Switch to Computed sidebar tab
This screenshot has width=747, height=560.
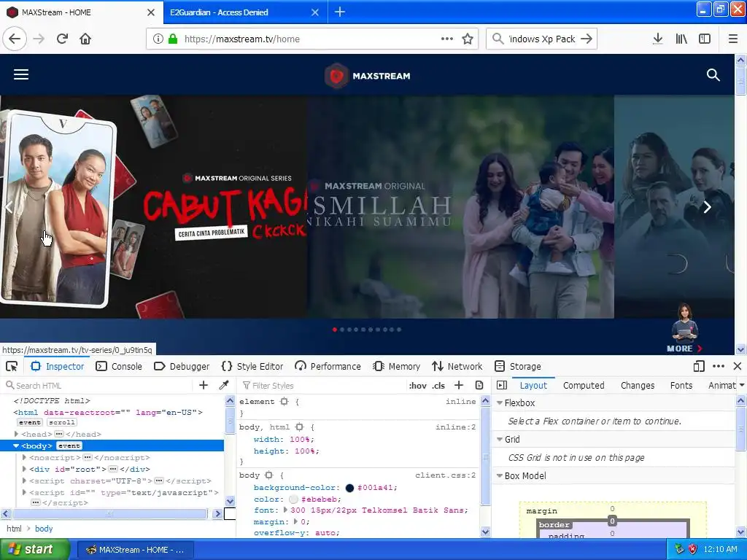click(x=584, y=385)
